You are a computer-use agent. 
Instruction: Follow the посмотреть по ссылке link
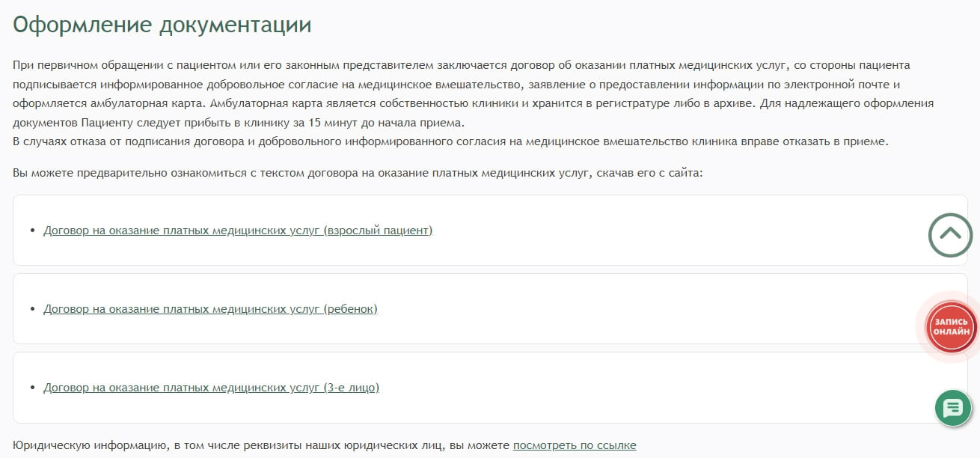click(x=575, y=445)
